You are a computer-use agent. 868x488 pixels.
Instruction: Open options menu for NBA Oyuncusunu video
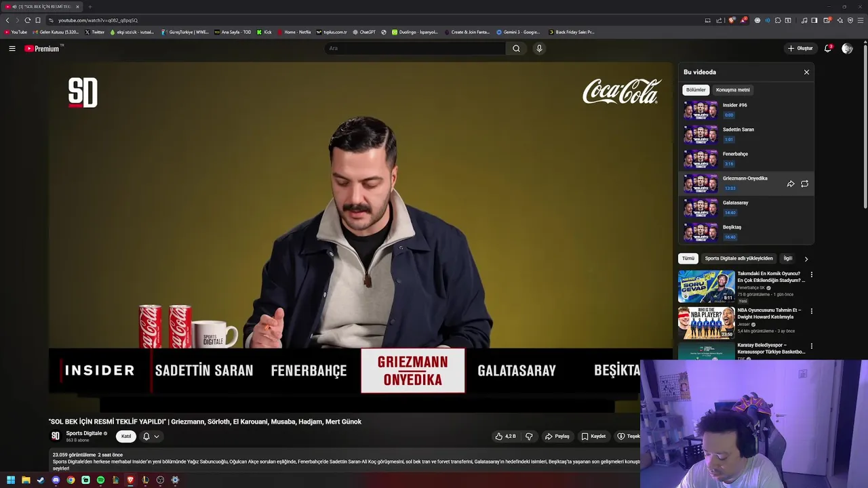coord(811,311)
